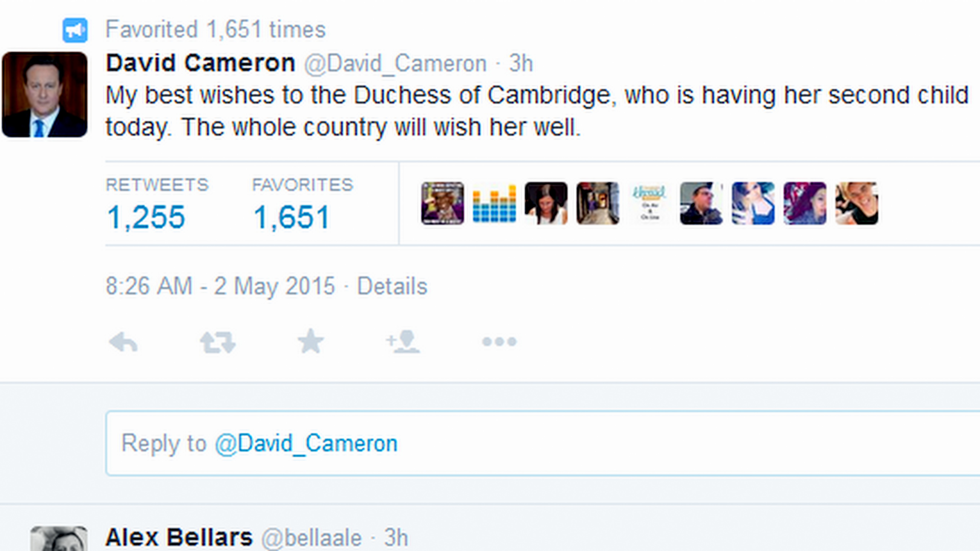Click the Details link

click(392, 286)
